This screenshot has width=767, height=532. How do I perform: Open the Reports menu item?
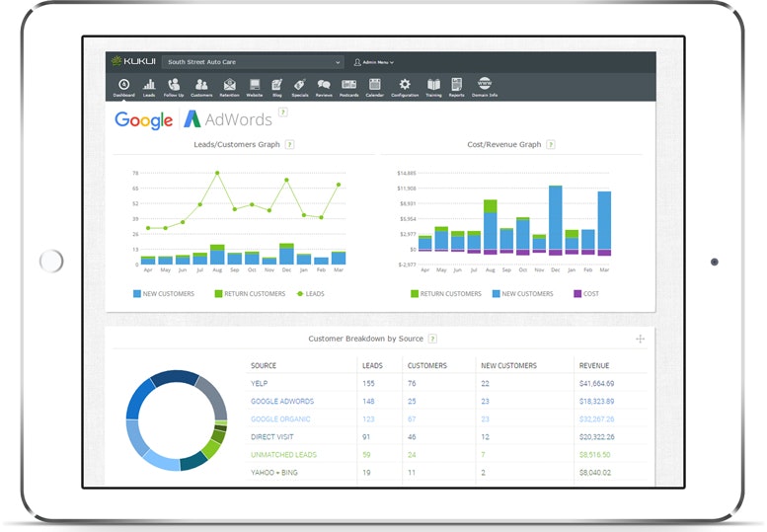tap(457, 86)
